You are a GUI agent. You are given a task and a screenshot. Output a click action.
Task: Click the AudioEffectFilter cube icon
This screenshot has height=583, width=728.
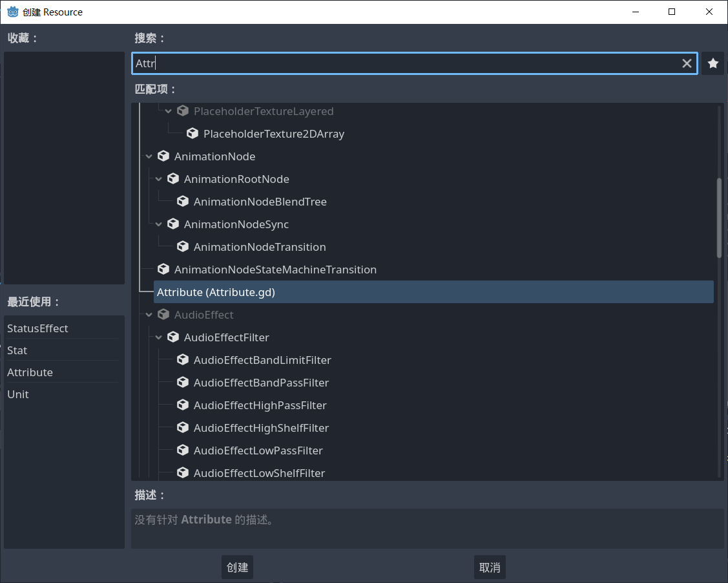(x=173, y=337)
